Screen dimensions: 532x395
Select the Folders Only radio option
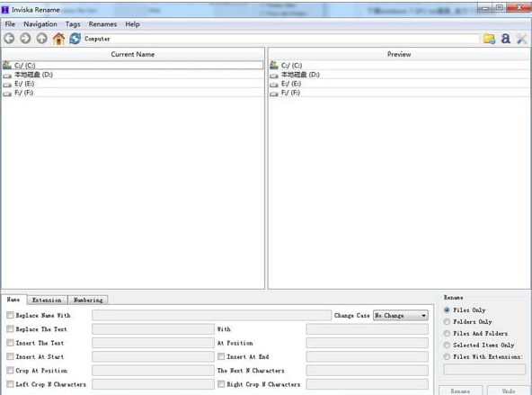point(447,321)
